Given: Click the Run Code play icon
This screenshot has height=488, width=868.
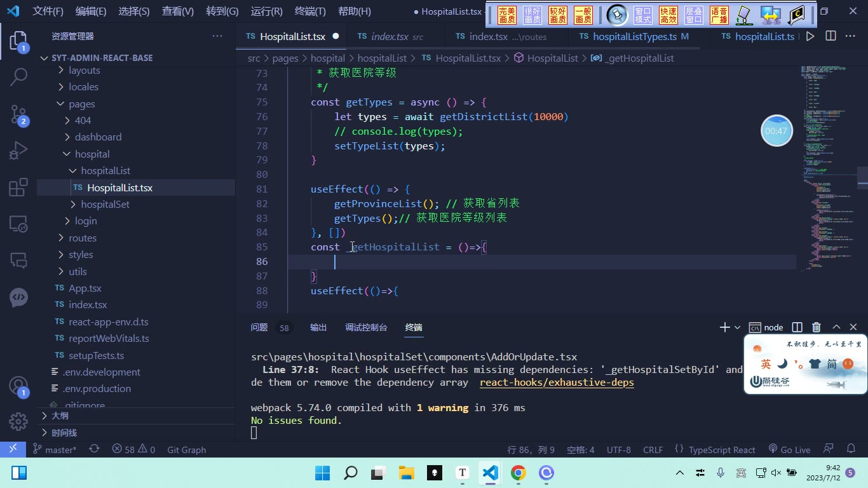Looking at the screenshot, I should 810,36.
